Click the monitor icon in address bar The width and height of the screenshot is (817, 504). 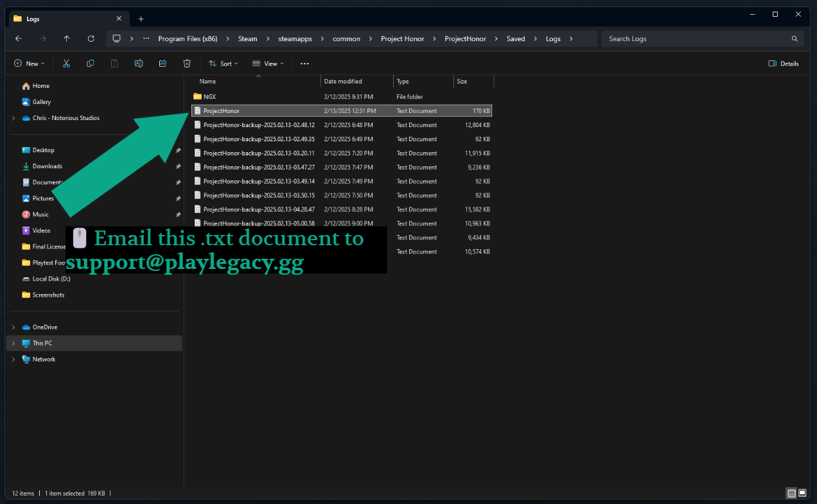pos(116,39)
